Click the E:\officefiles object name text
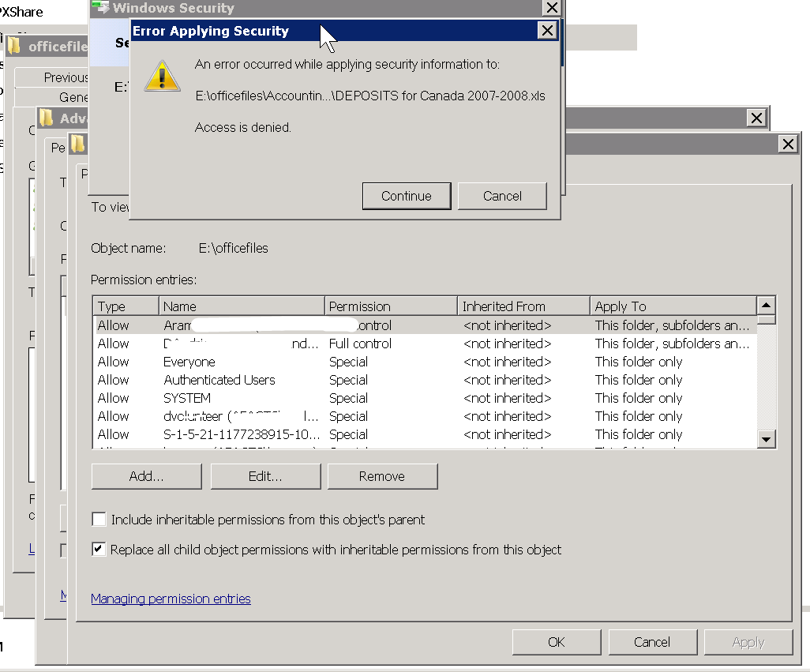The image size is (810, 672). [234, 249]
